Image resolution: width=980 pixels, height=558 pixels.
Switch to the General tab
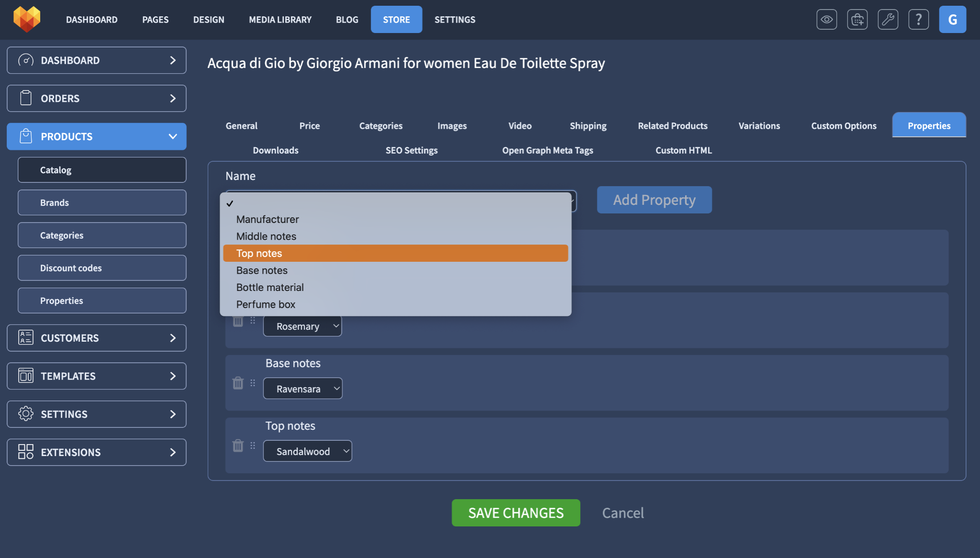click(241, 125)
